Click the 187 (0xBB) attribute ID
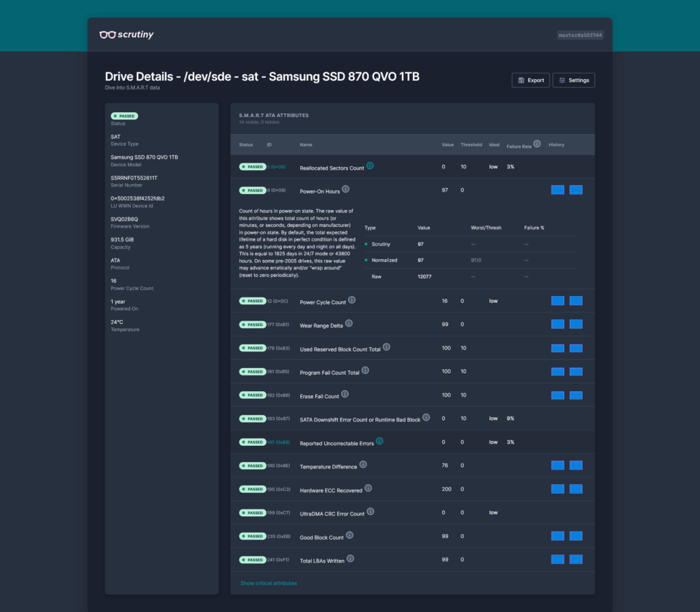 coord(279,442)
